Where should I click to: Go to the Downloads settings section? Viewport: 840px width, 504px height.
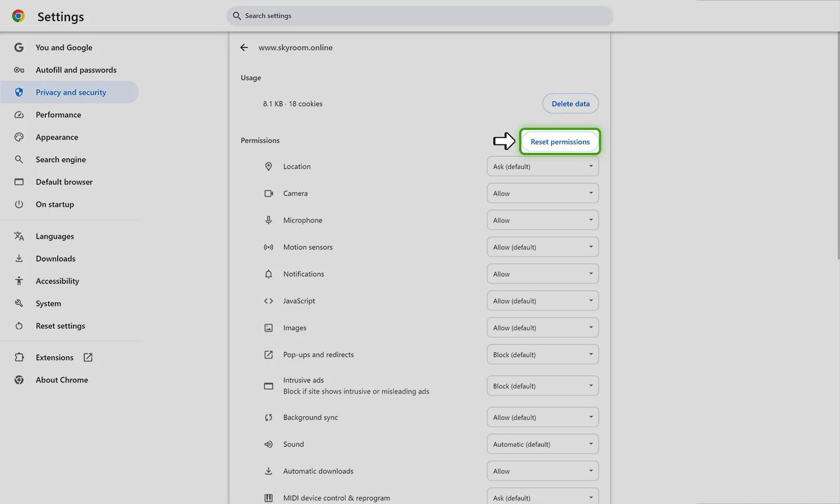click(x=55, y=259)
